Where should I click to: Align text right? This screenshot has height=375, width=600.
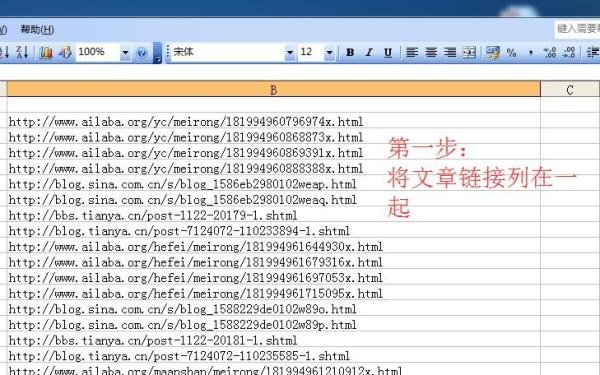pos(450,52)
